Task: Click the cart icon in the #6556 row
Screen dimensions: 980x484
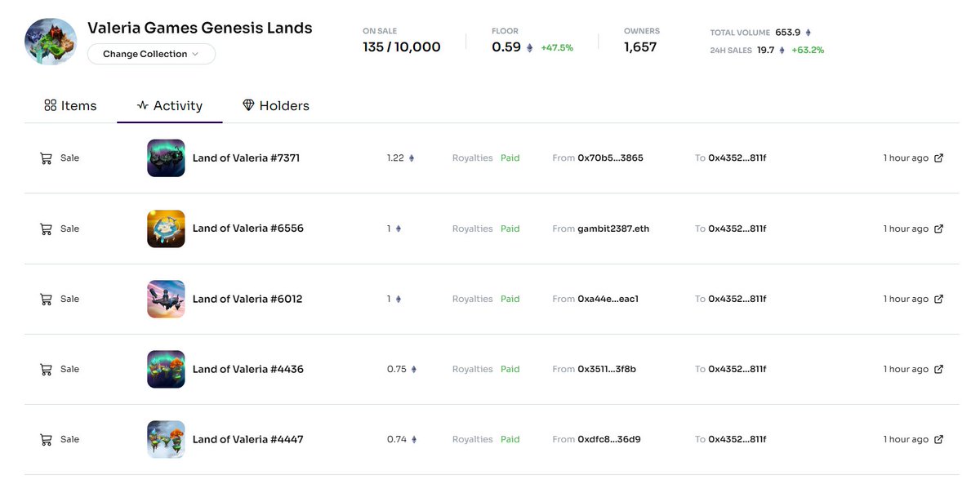Action: tap(46, 229)
